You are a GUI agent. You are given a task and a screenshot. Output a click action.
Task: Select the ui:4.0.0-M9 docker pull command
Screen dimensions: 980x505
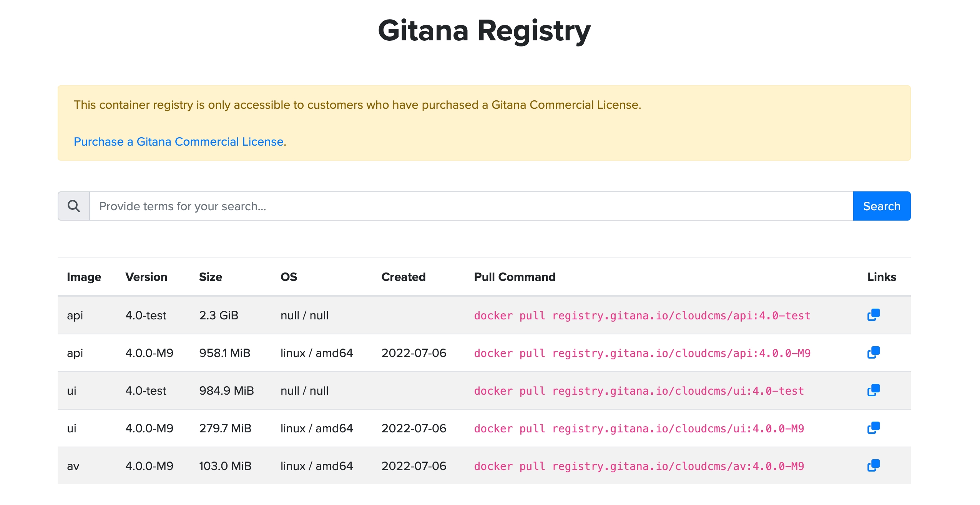click(x=639, y=429)
